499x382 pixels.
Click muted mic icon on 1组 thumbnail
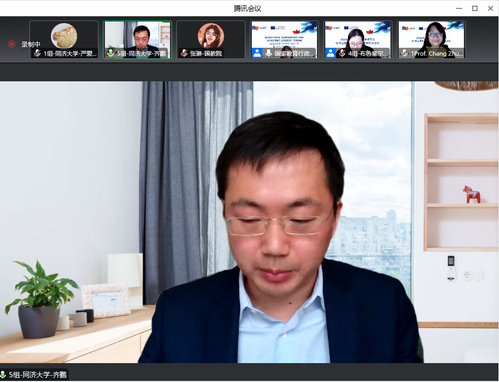click(37, 53)
